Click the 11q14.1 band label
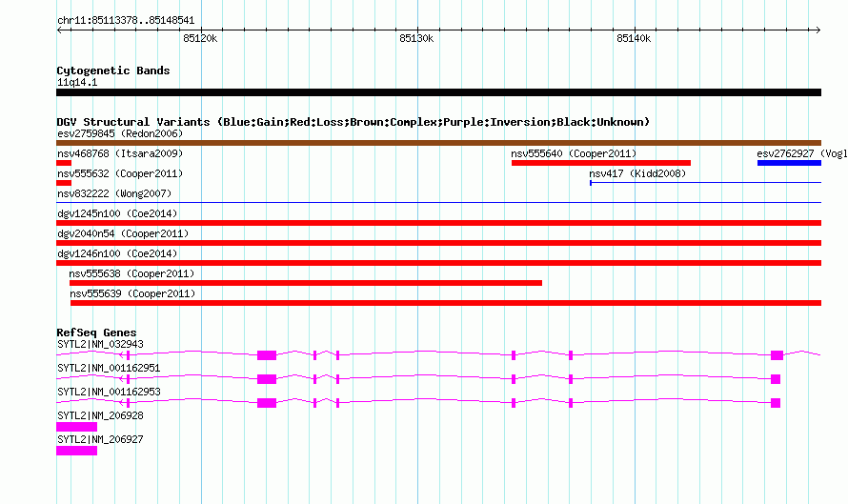This screenshot has width=848, height=504. tap(77, 82)
